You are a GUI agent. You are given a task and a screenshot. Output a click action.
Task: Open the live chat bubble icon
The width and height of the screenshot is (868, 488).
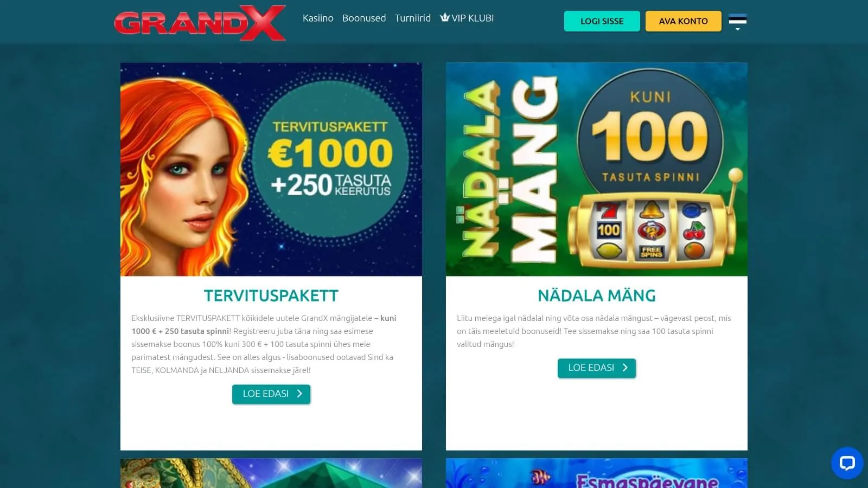click(x=847, y=463)
